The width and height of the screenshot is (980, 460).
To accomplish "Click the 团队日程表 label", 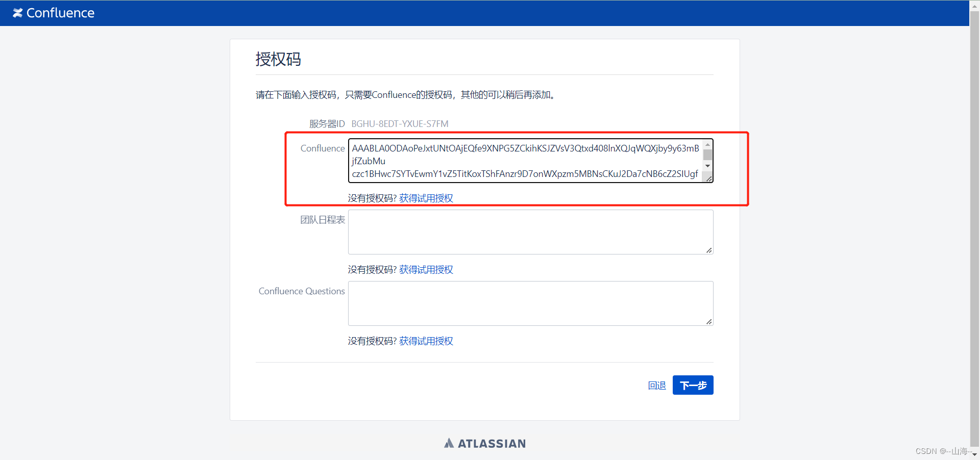I will pos(323,220).
